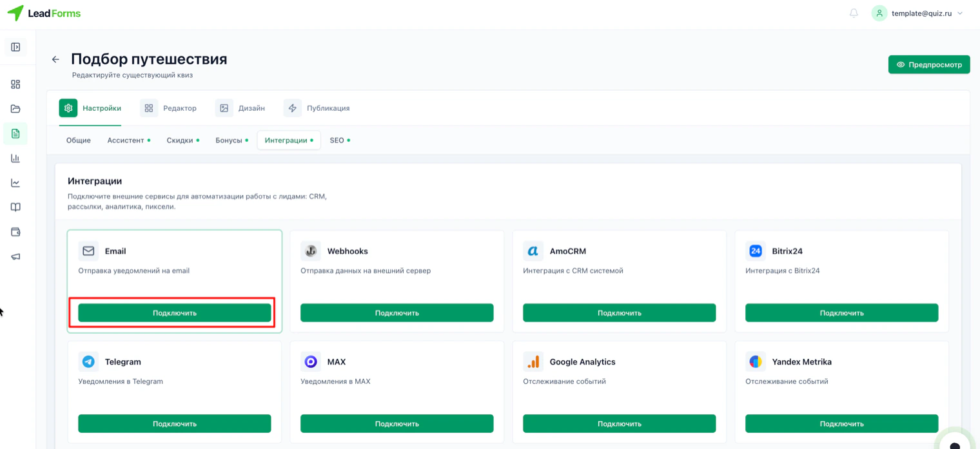Select the Интеграции sub-tab

(x=289, y=140)
